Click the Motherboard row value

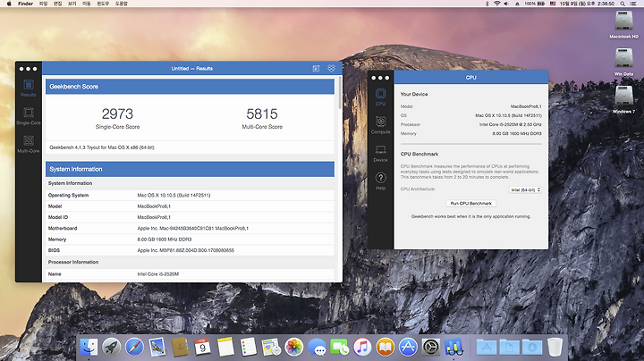(x=192, y=228)
